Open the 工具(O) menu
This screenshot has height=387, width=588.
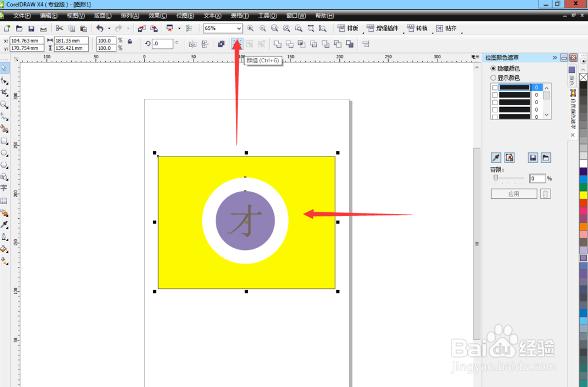[x=268, y=16]
